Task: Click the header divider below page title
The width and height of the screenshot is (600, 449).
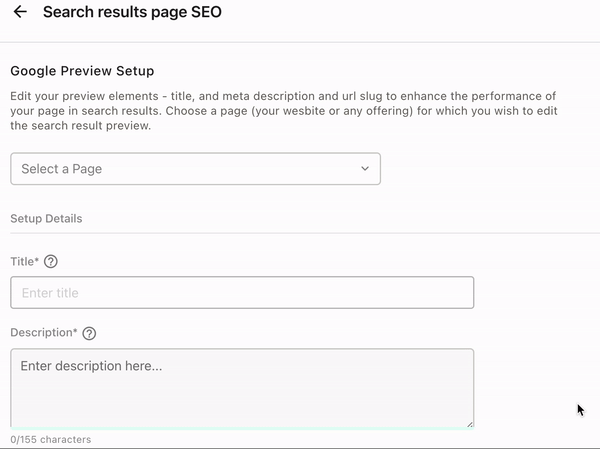Action: point(300,42)
